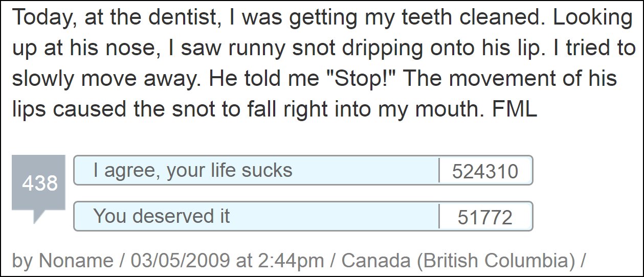
Task: Click the word "by" before Noname
Action: (23, 261)
